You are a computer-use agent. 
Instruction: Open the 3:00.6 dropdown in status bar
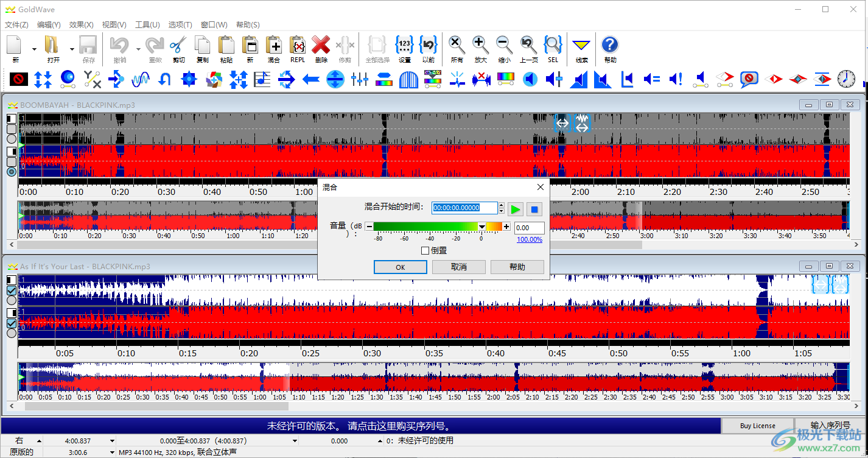[x=112, y=453]
